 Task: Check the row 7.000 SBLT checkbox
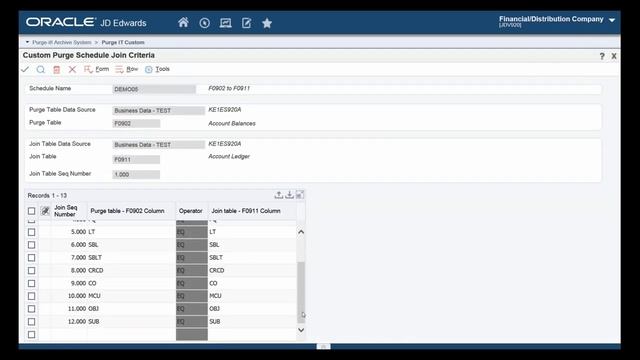point(31,258)
